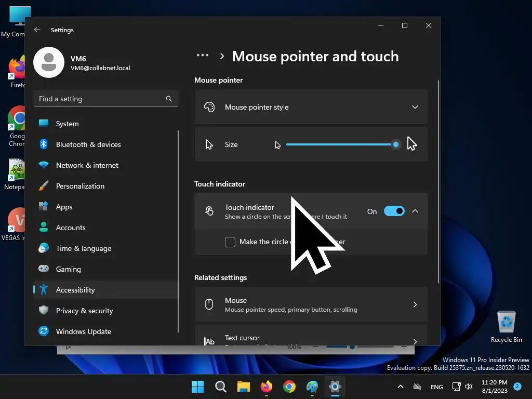The image size is (532, 399).
Task: Open taskbar Search
Action: [x=220, y=387]
